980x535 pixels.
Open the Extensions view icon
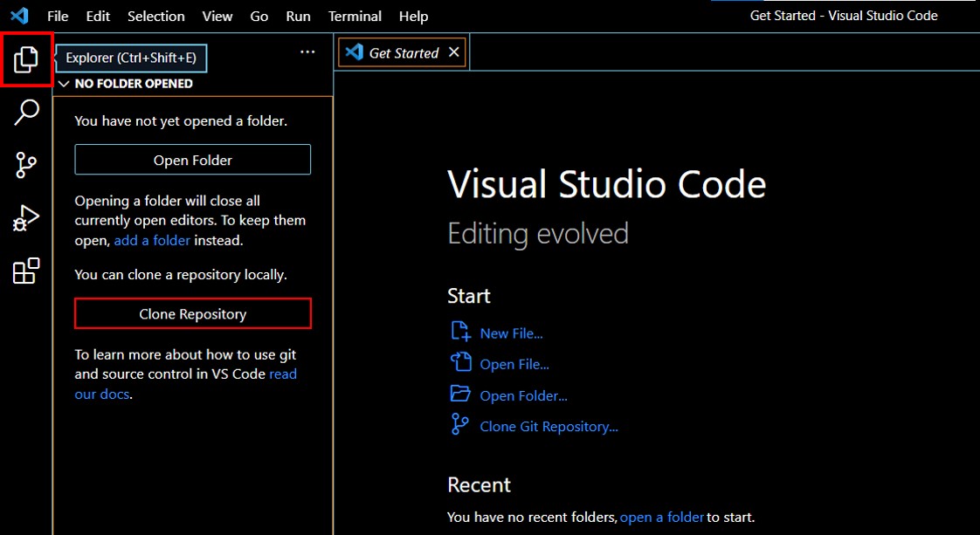(26, 271)
